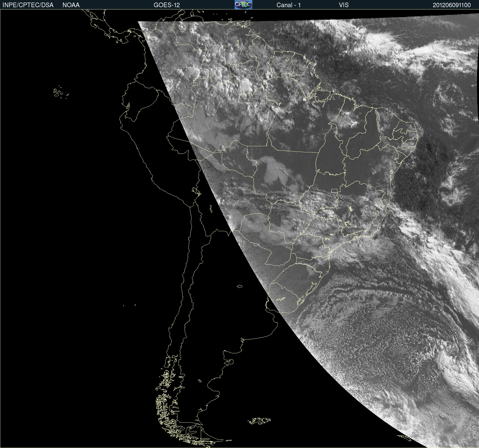The width and height of the screenshot is (479, 448).
Task: Click the CPTEC logo in header
Action: point(243,5)
